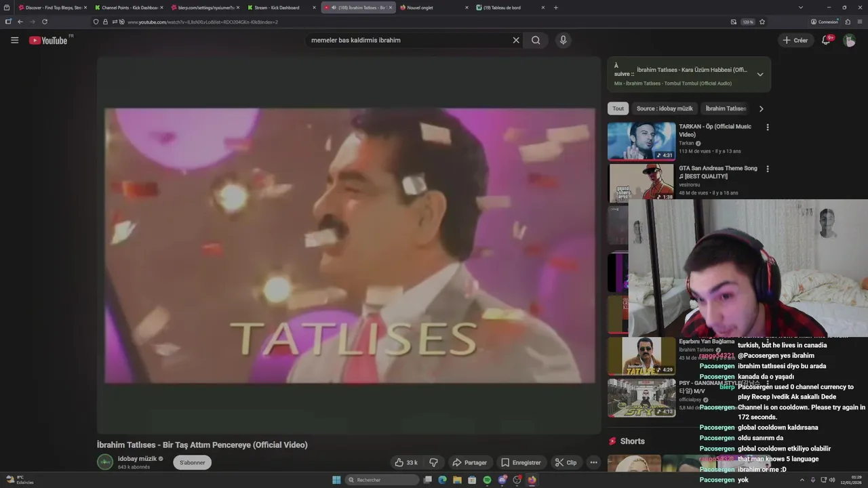The width and height of the screenshot is (868, 488).
Task: Open the idobay müzik channel avatar
Action: [105, 462]
